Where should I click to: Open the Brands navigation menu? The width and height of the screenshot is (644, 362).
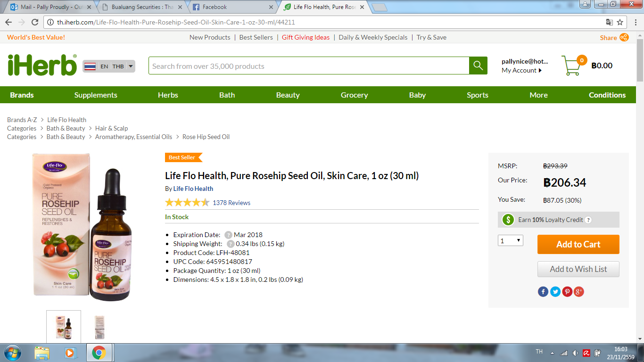tap(22, 95)
